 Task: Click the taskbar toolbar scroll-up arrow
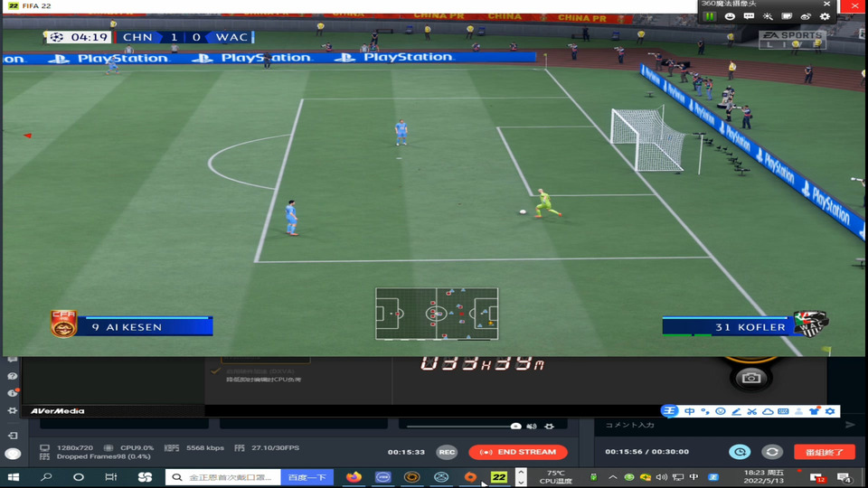point(521,473)
